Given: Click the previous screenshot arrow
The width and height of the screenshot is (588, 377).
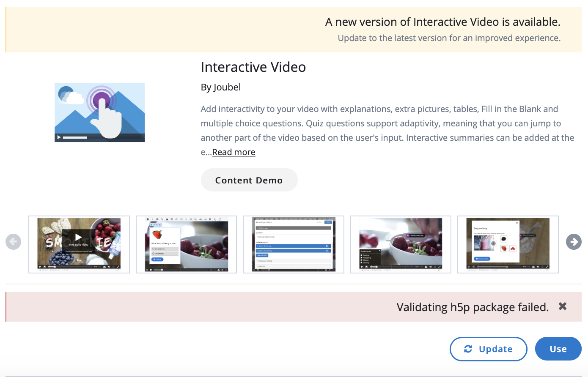Looking at the screenshot, I should tap(14, 242).
